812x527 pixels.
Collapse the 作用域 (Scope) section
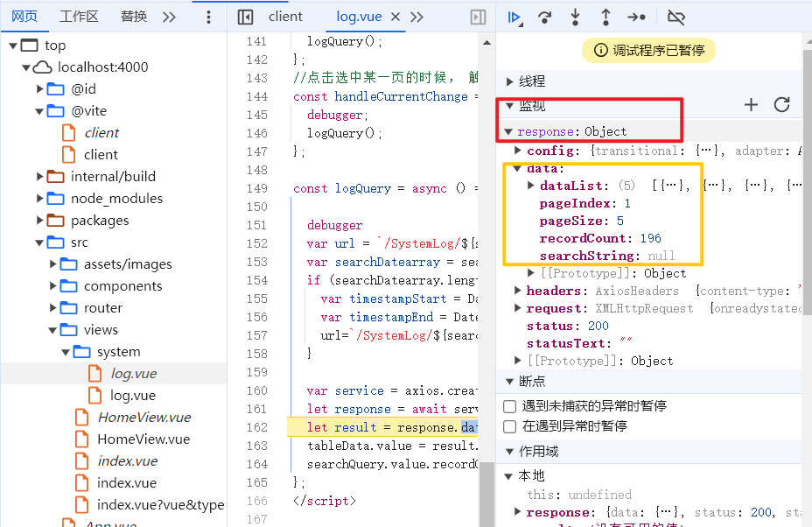point(509,452)
